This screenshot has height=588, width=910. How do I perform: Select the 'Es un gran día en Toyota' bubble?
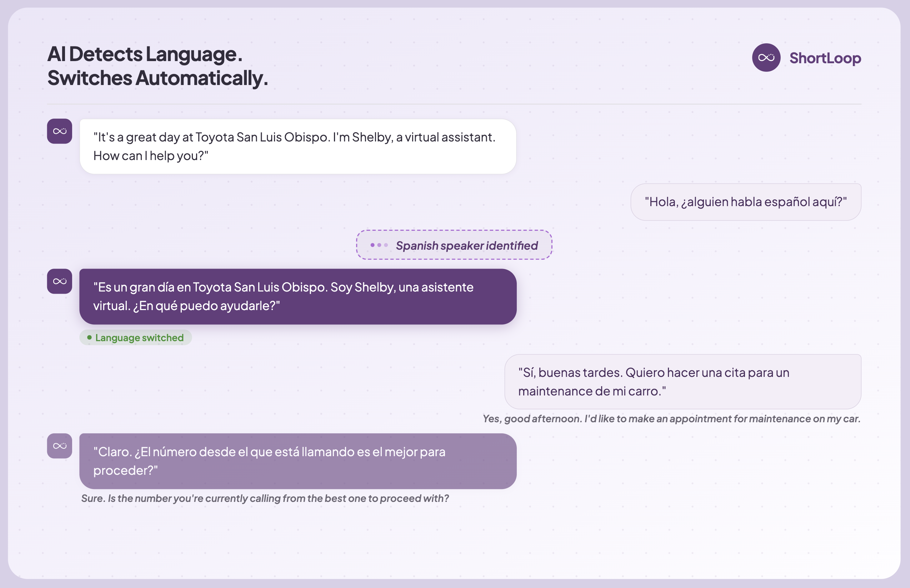[298, 297]
